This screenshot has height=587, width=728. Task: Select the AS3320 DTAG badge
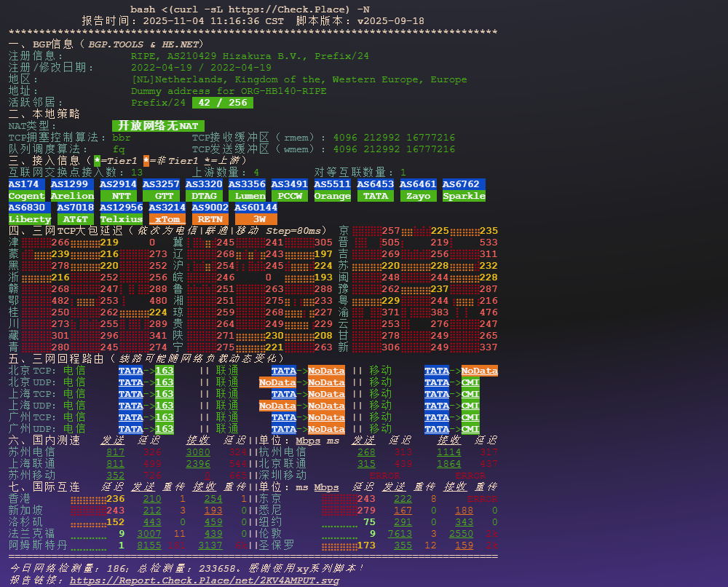(204, 190)
